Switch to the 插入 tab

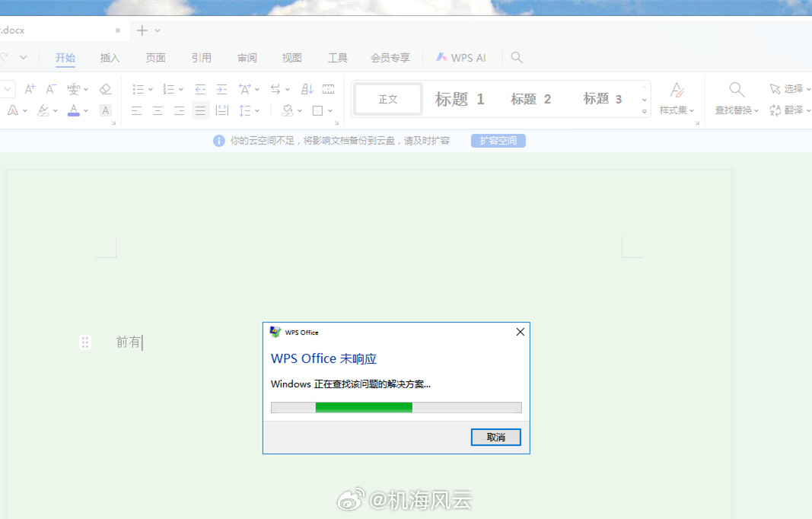[x=110, y=58]
